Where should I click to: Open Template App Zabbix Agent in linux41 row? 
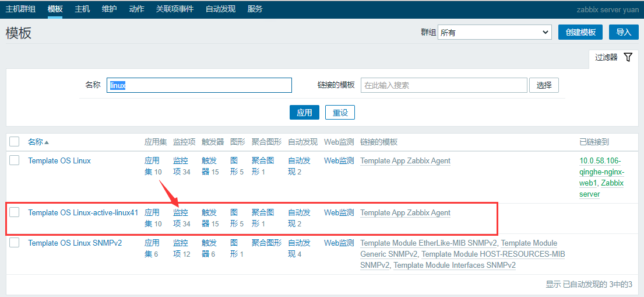click(406, 212)
